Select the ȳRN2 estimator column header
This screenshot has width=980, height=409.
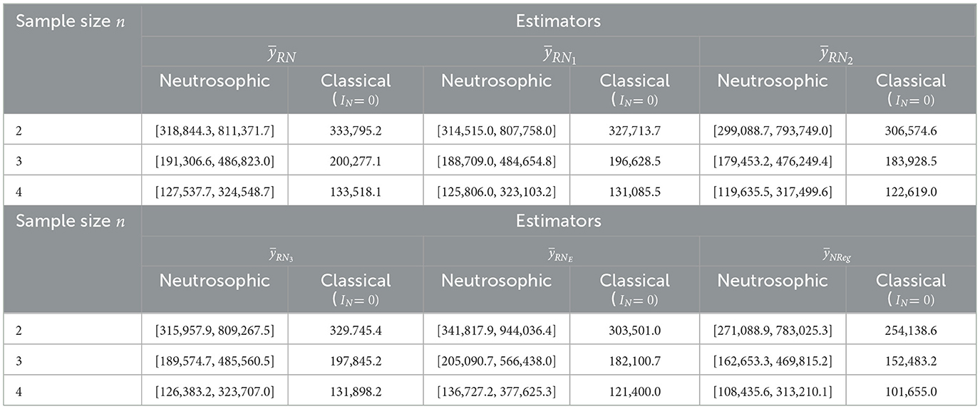[837, 53]
